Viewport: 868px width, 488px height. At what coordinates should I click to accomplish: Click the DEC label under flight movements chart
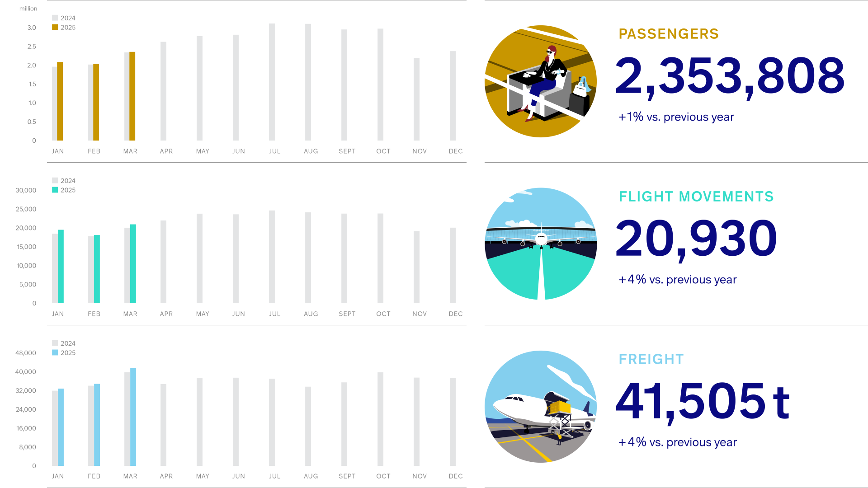coord(455,314)
